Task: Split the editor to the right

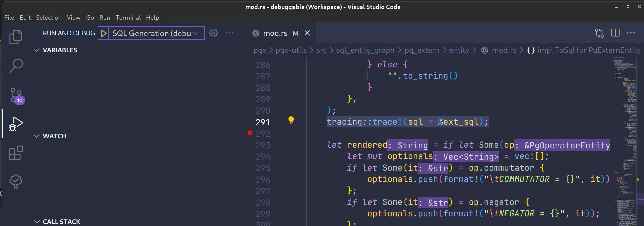Action: pos(615,33)
